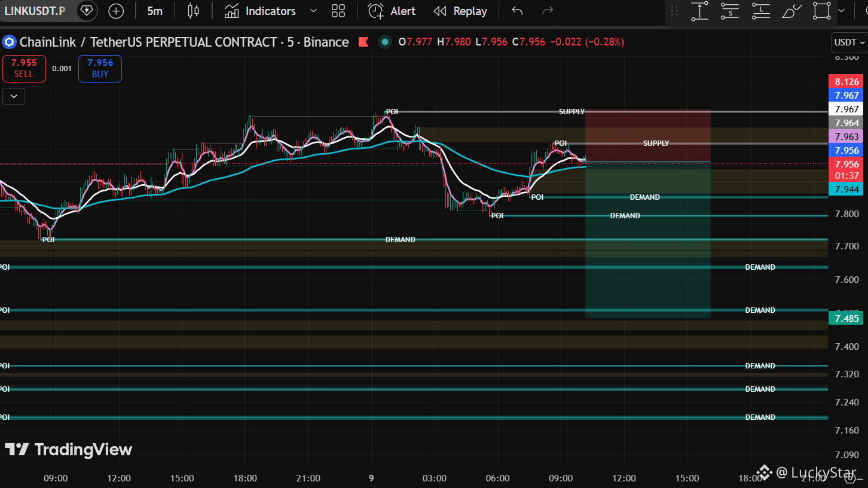The image size is (868, 488).
Task: Open the Indicators dialog
Action: click(x=260, y=11)
